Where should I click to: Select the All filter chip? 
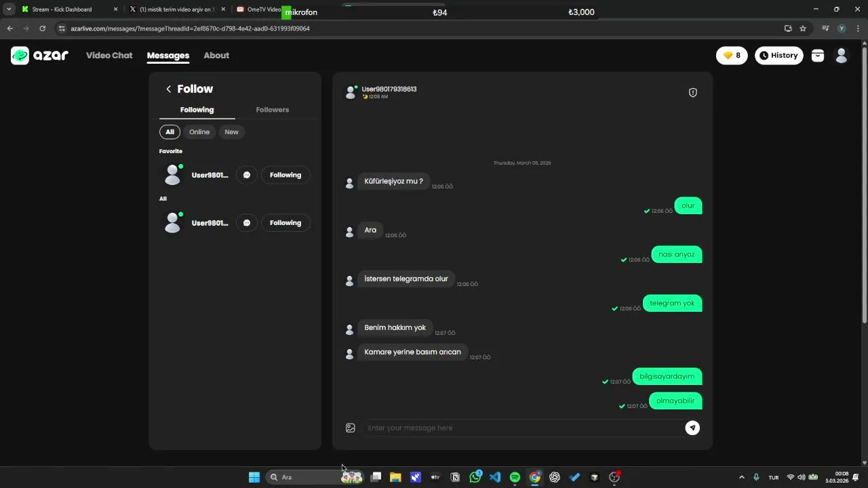pyautogui.click(x=170, y=131)
